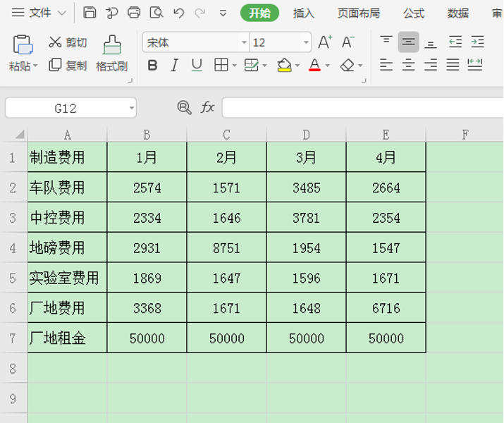Click the draw border table style icon

pyautogui.click(x=252, y=66)
